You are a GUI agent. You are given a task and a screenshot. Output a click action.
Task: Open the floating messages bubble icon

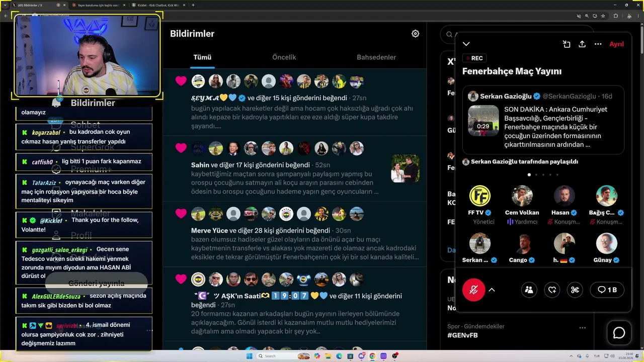pyautogui.click(x=619, y=333)
